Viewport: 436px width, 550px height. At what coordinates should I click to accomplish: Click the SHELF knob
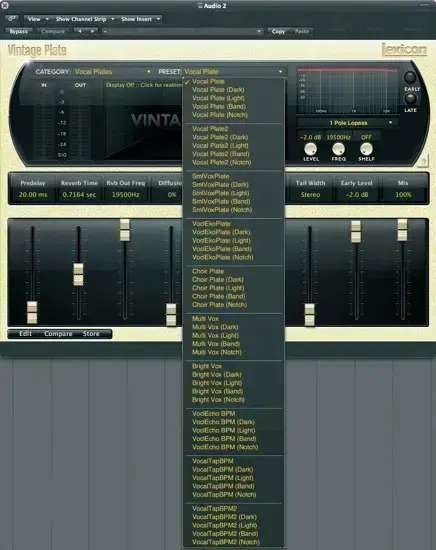click(x=366, y=149)
